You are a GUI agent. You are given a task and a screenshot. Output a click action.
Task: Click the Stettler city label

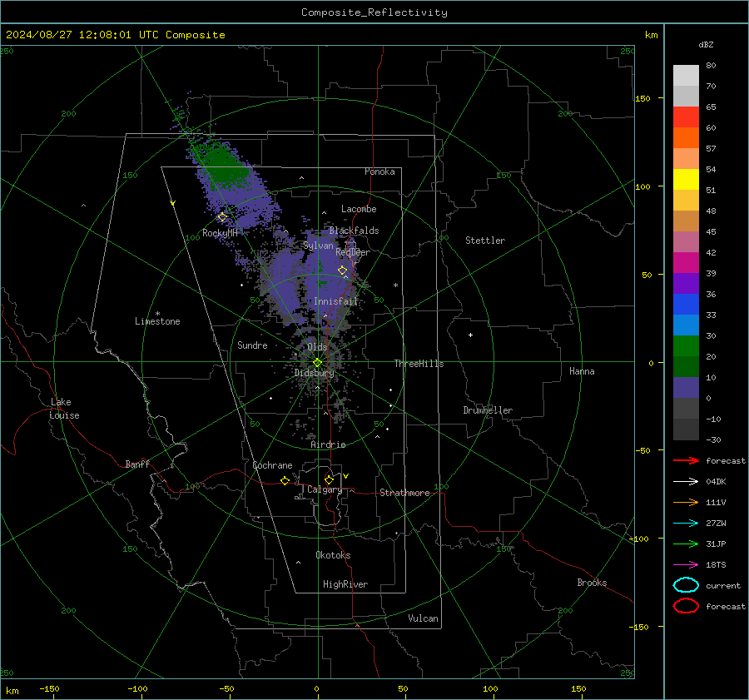[485, 241]
